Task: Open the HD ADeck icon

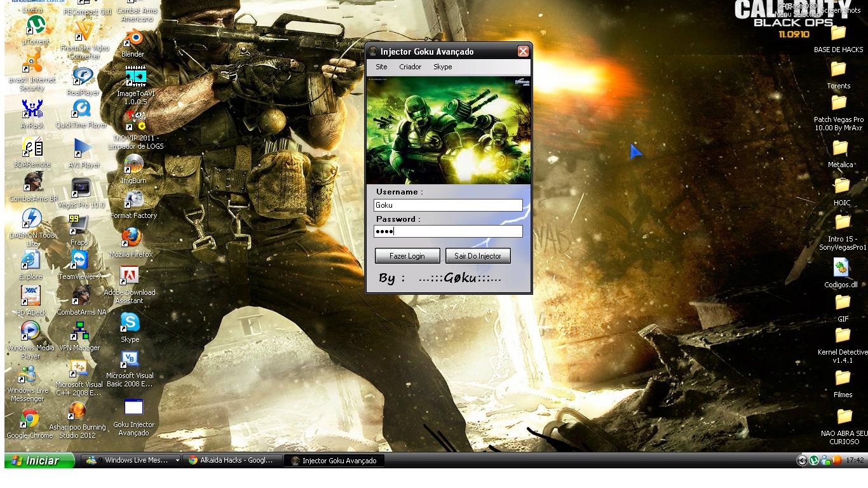Action: [31, 301]
